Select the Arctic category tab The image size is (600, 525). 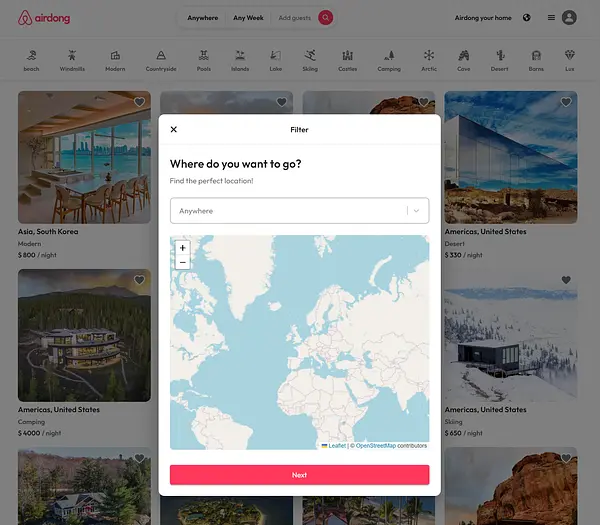pos(429,60)
